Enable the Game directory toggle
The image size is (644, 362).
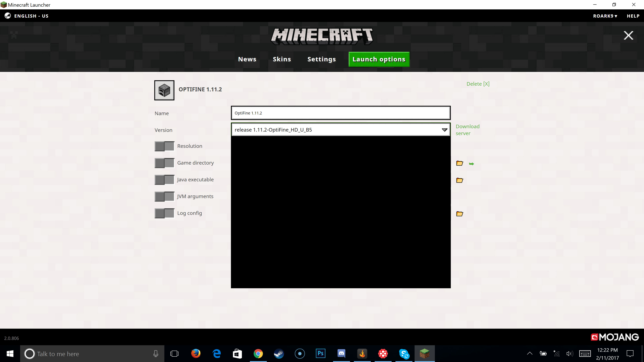click(x=164, y=163)
